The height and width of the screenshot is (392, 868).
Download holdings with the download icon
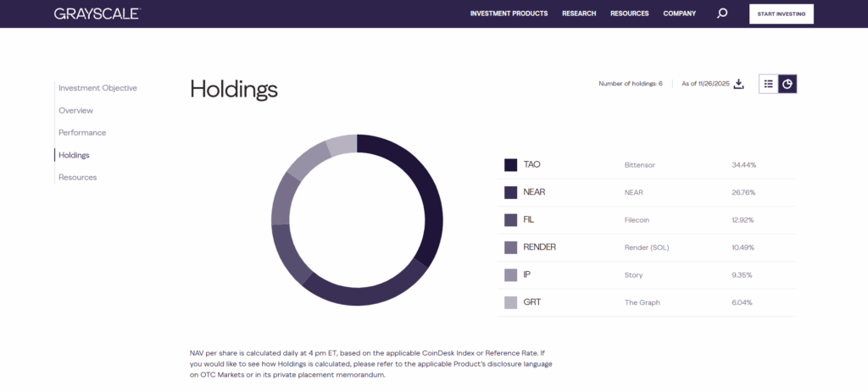[738, 84]
